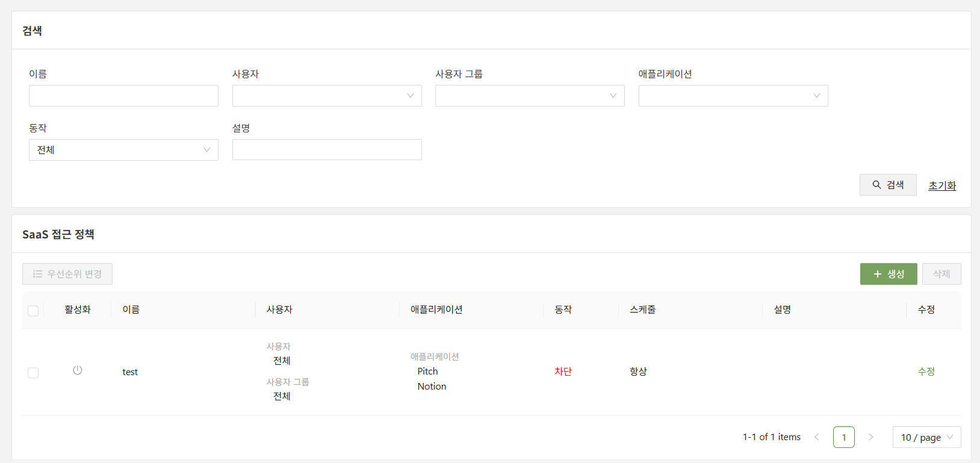Viewport: 980px width, 463px height.
Task: Open the 사용자 dropdown in search
Action: point(327,96)
